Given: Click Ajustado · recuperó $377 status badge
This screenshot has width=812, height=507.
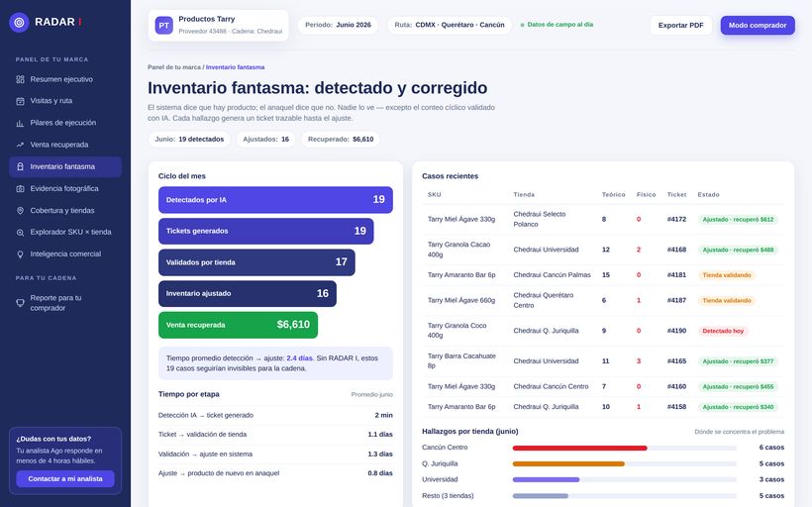Looking at the screenshot, I should [738, 361].
